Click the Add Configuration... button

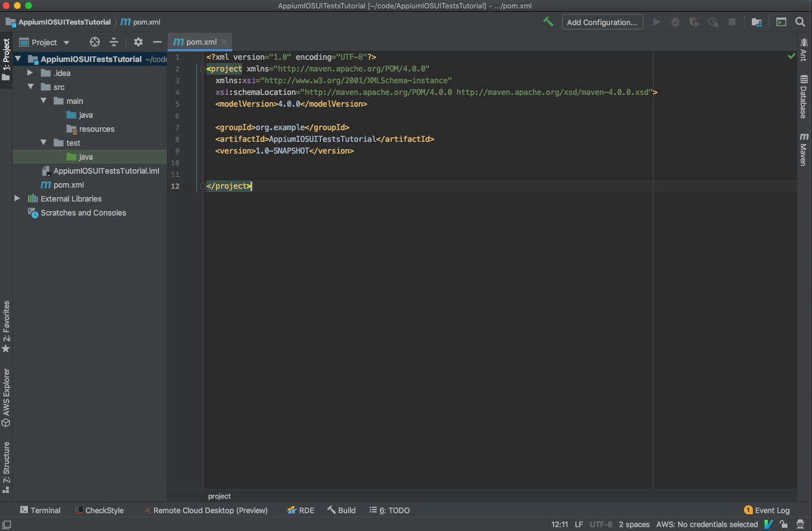coord(602,22)
